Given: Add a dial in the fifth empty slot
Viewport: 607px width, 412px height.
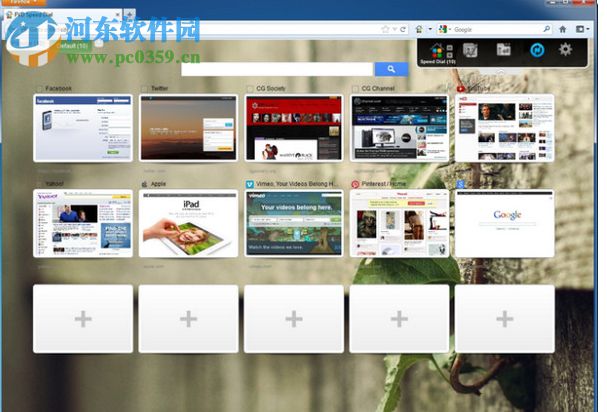Looking at the screenshot, I should click(x=504, y=319).
